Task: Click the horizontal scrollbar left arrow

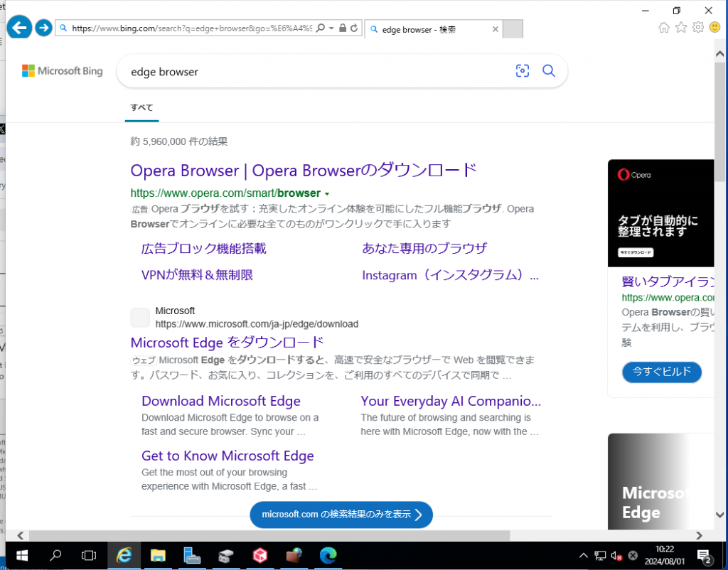Action: (x=21, y=535)
